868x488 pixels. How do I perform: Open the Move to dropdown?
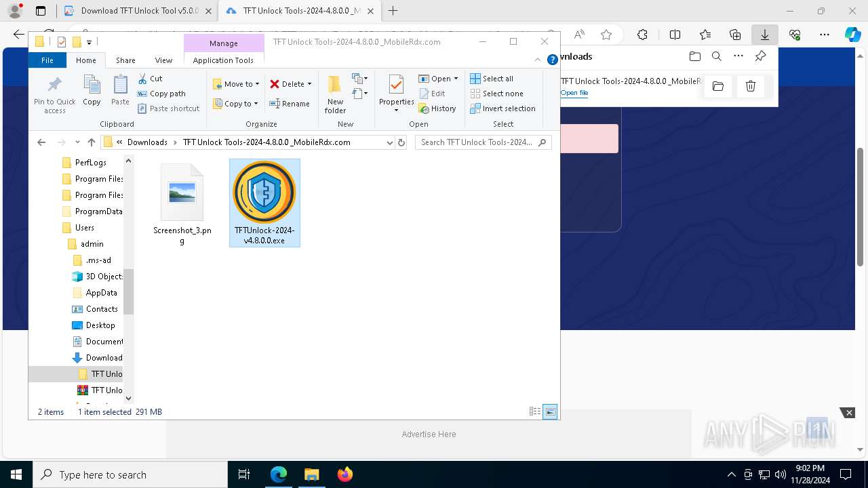click(x=236, y=84)
